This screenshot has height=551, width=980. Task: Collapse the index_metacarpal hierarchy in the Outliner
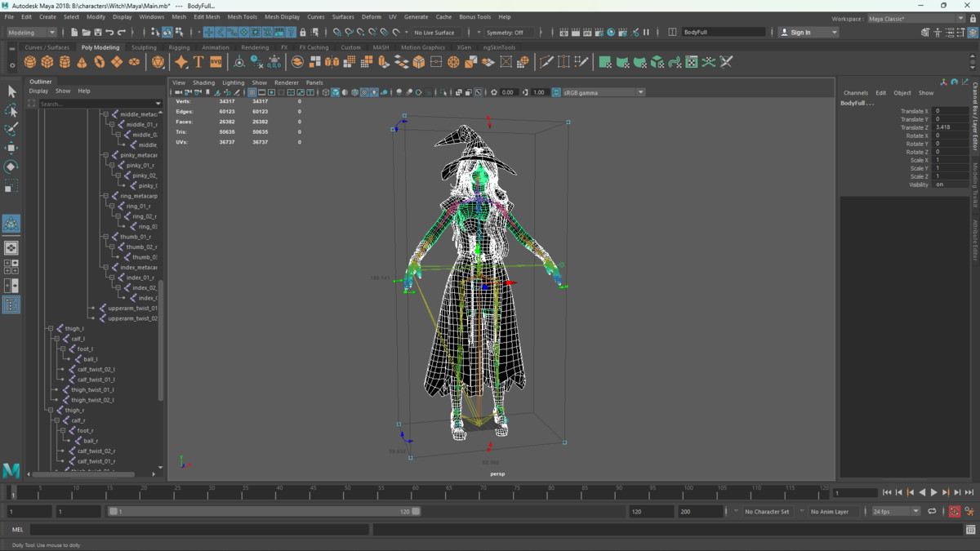[x=105, y=267]
